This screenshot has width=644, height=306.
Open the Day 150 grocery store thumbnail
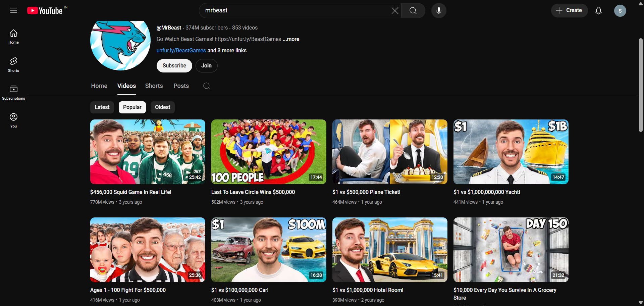pos(511,250)
